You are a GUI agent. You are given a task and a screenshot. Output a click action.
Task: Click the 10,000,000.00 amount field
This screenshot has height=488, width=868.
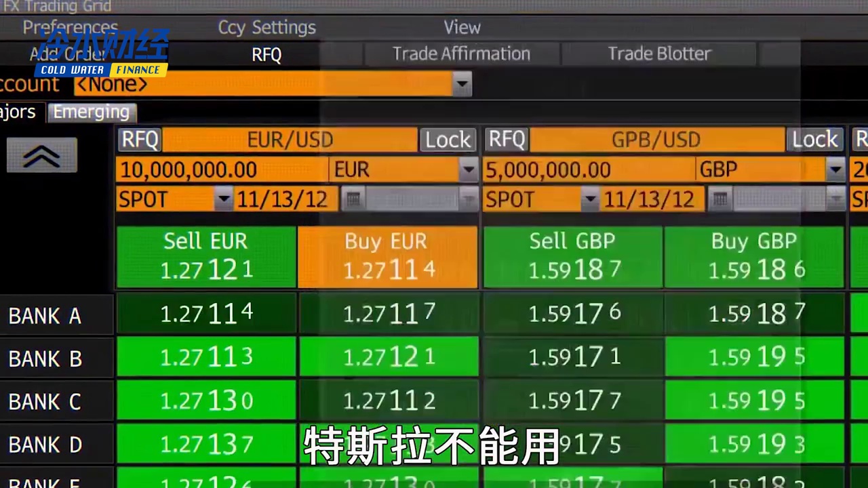tap(222, 169)
